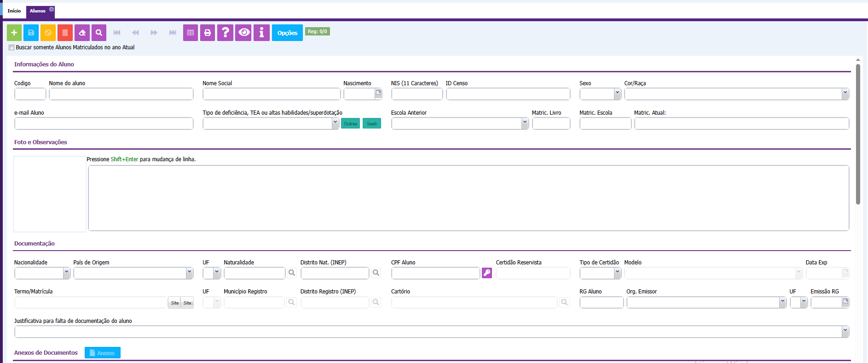
Task: Click the blue Anexos button
Action: point(103,353)
